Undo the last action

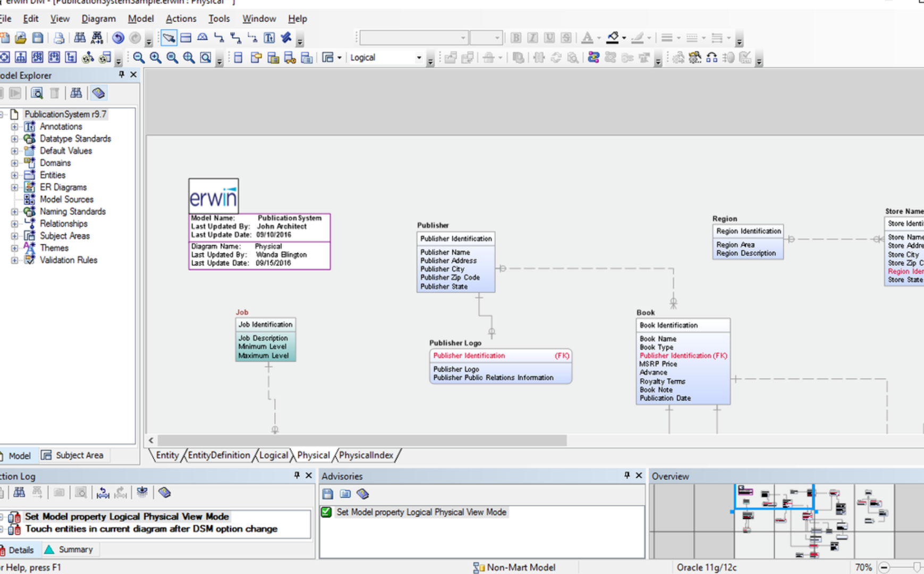pos(118,38)
